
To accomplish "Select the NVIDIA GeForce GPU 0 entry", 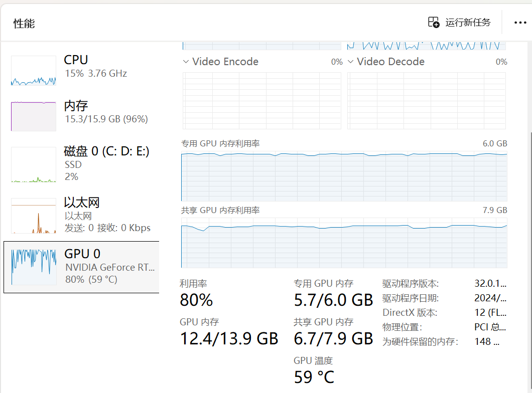I will [x=81, y=267].
